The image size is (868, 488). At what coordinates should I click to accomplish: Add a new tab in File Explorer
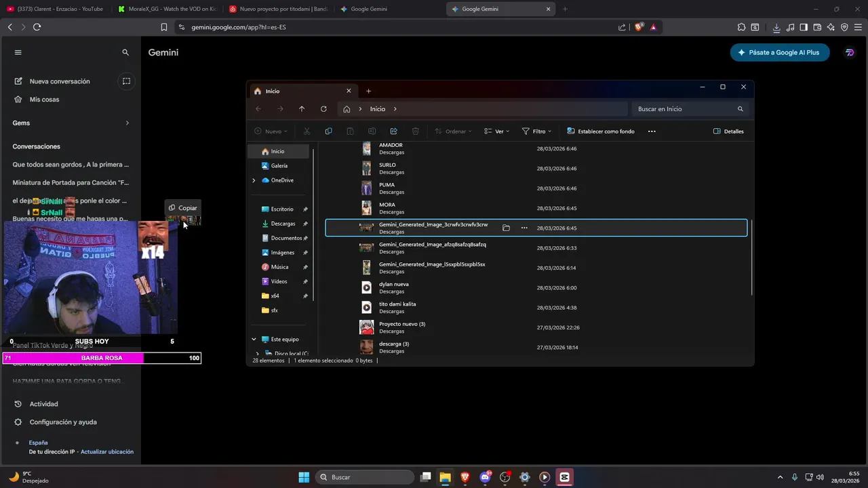369,91
